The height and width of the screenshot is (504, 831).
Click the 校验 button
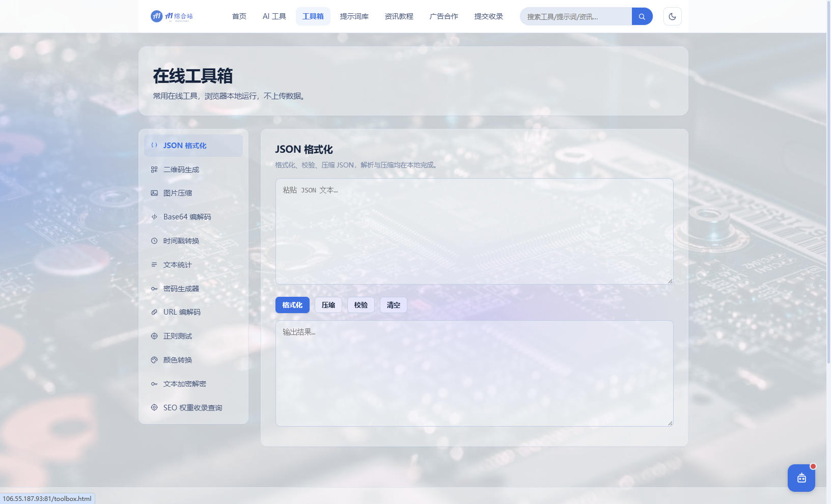pos(361,305)
